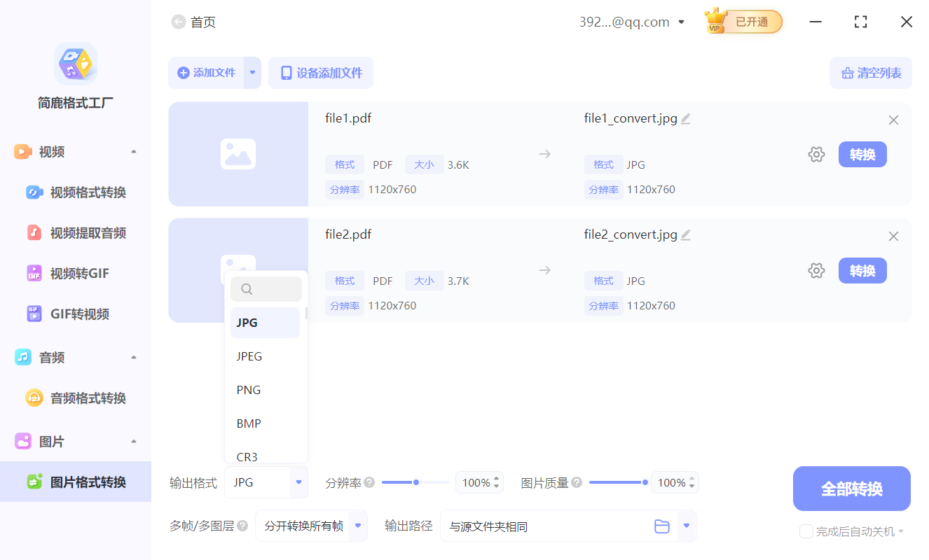
Task: Open the output folder picker icon
Action: pos(662,526)
